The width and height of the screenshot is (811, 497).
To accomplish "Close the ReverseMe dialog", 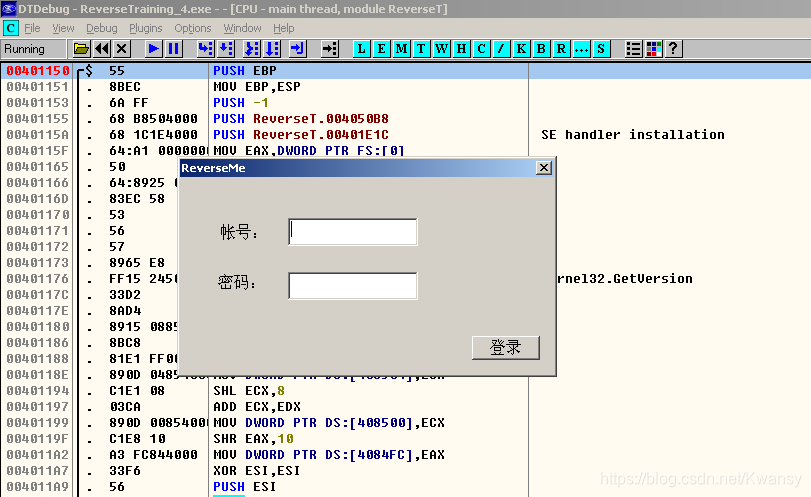I will (544, 168).
